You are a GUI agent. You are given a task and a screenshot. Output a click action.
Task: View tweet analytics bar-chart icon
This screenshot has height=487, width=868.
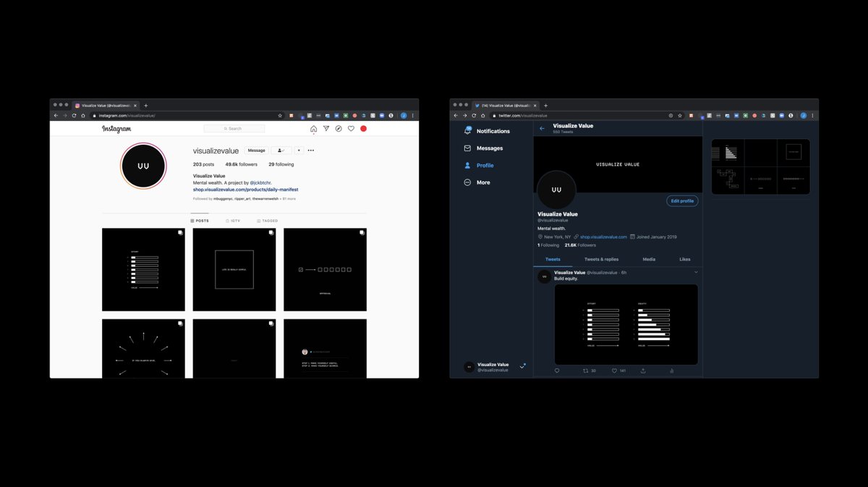[672, 370]
